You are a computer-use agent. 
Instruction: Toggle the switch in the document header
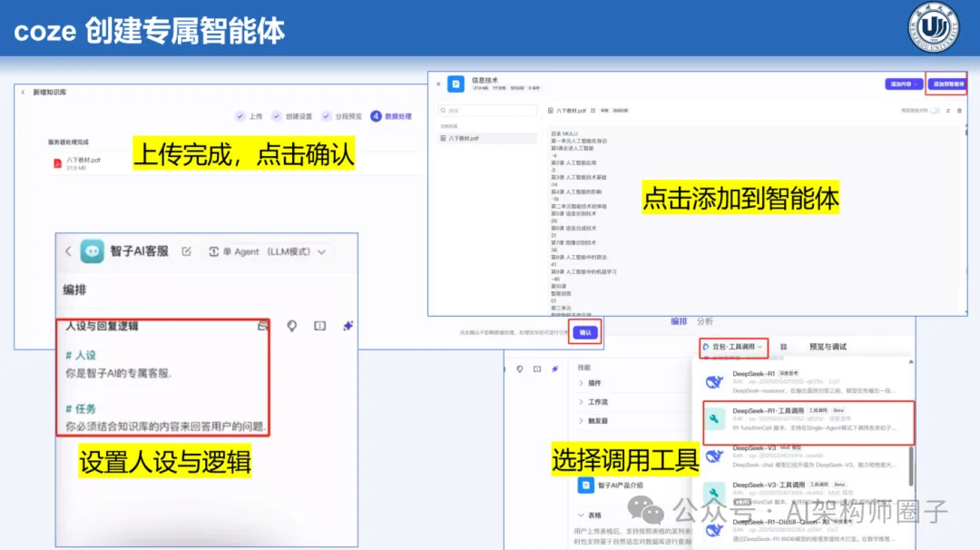point(935,111)
